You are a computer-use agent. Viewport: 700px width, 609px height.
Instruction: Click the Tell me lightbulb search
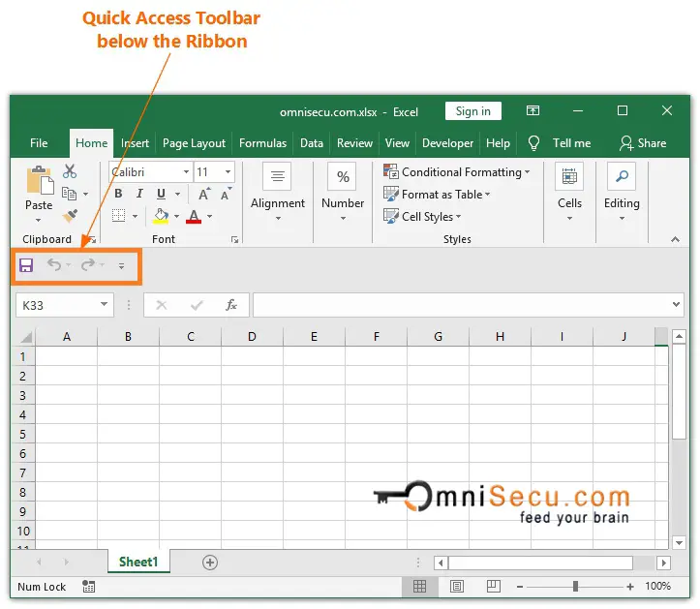[x=560, y=143]
